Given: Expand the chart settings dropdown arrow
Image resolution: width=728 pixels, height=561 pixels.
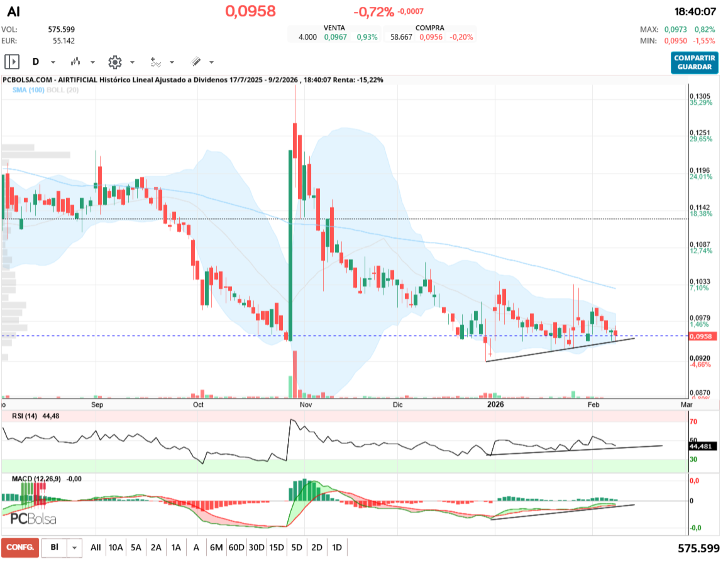Looking at the screenshot, I should [132, 63].
